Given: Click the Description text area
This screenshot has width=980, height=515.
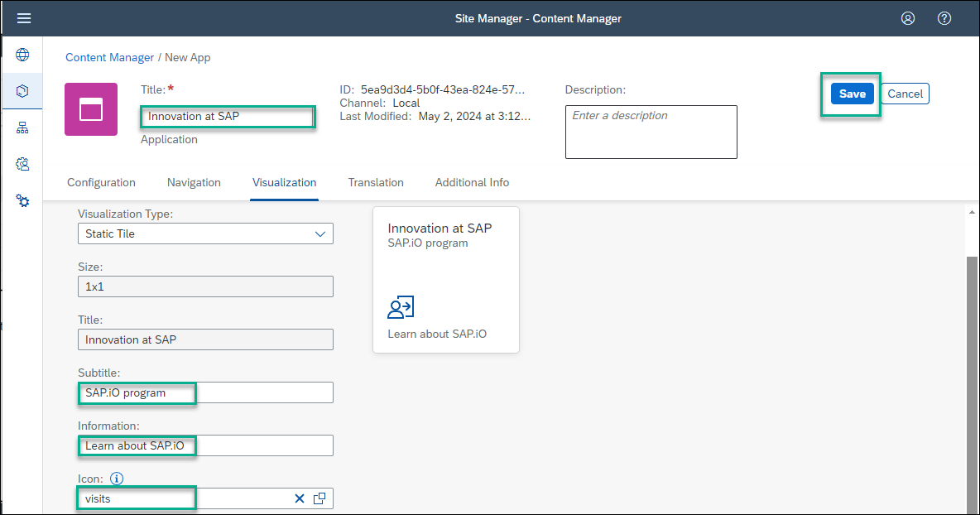Looking at the screenshot, I should pos(651,132).
